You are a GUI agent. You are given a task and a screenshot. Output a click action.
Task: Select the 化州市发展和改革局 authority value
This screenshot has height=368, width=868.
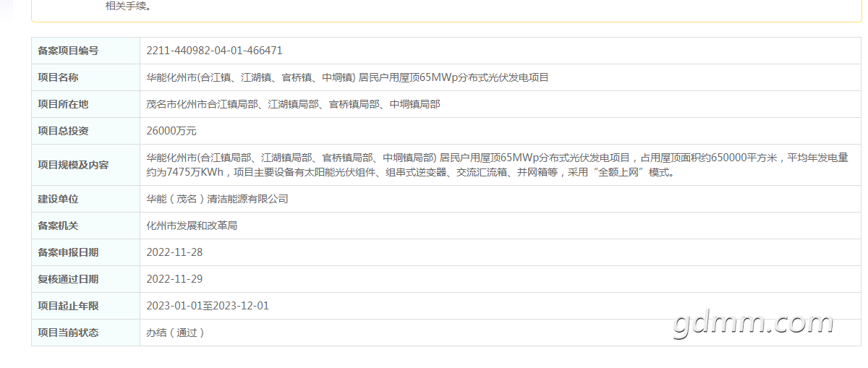192,226
